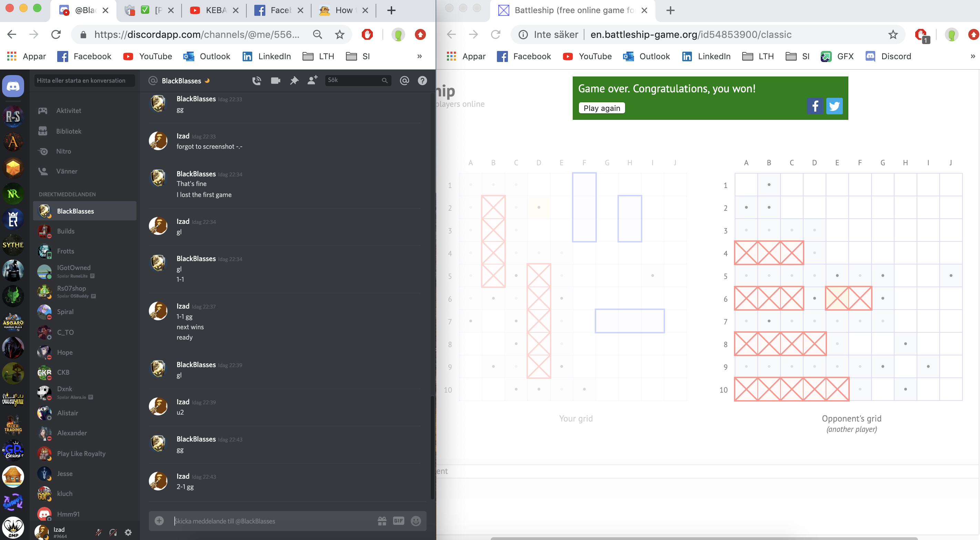
Task: Open the GIF picker
Action: click(398, 521)
